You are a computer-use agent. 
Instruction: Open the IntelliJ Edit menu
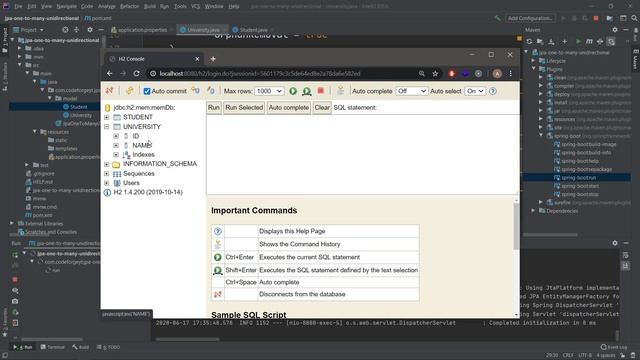32,6
